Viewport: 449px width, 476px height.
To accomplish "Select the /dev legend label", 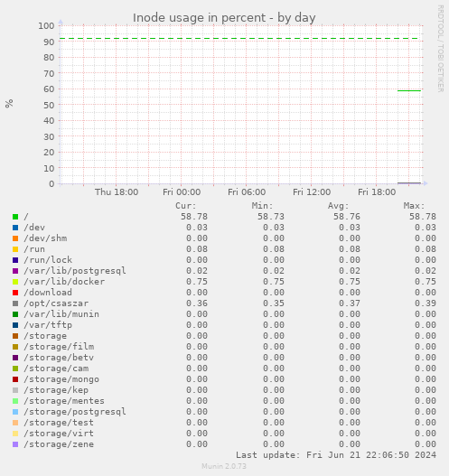I will tap(34, 228).
